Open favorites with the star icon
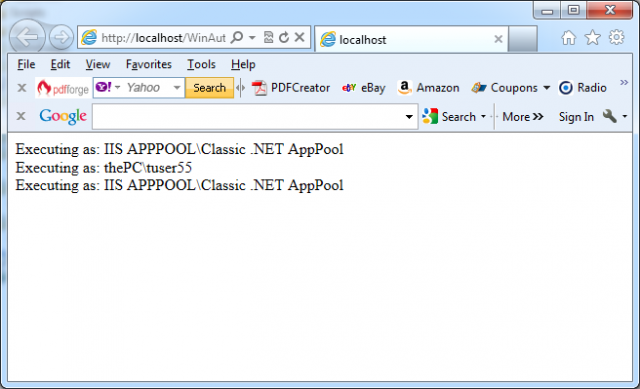This screenshot has width=640, height=389. tap(592, 38)
